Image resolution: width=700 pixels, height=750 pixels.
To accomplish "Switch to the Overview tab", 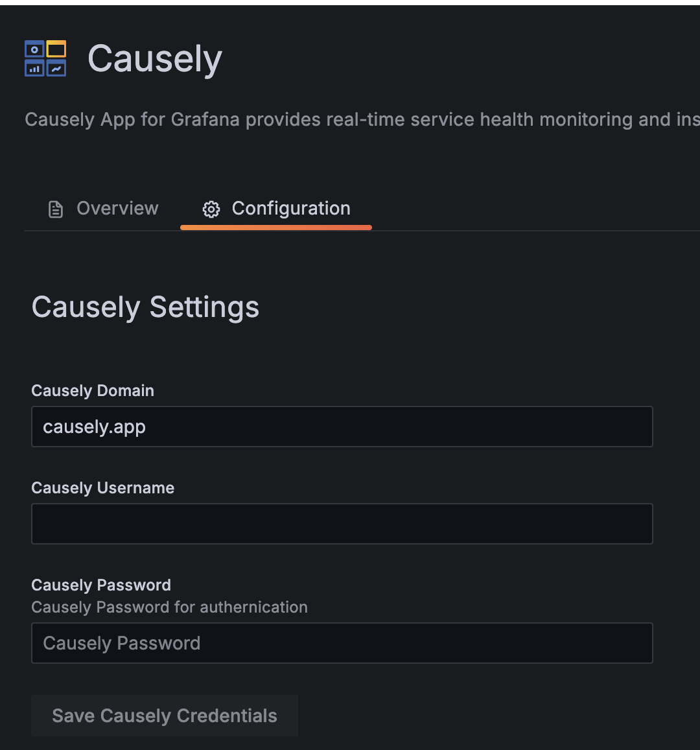I will (x=117, y=208).
